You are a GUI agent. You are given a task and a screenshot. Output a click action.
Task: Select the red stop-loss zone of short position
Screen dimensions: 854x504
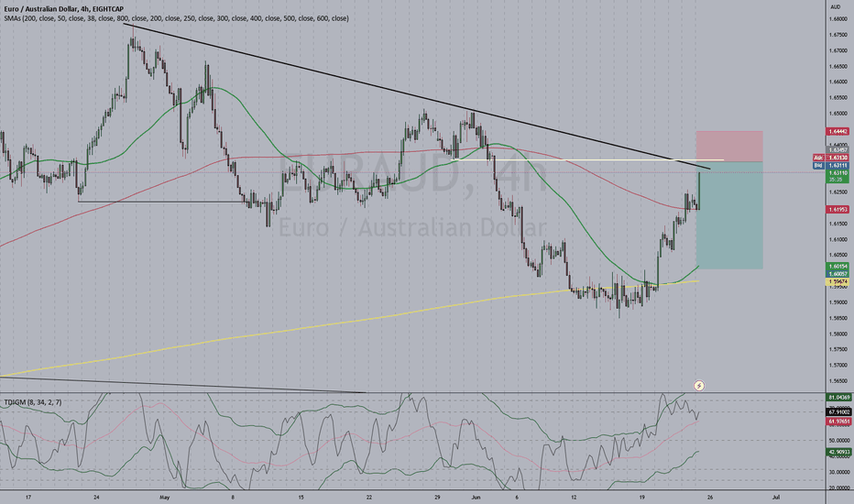(x=729, y=146)
